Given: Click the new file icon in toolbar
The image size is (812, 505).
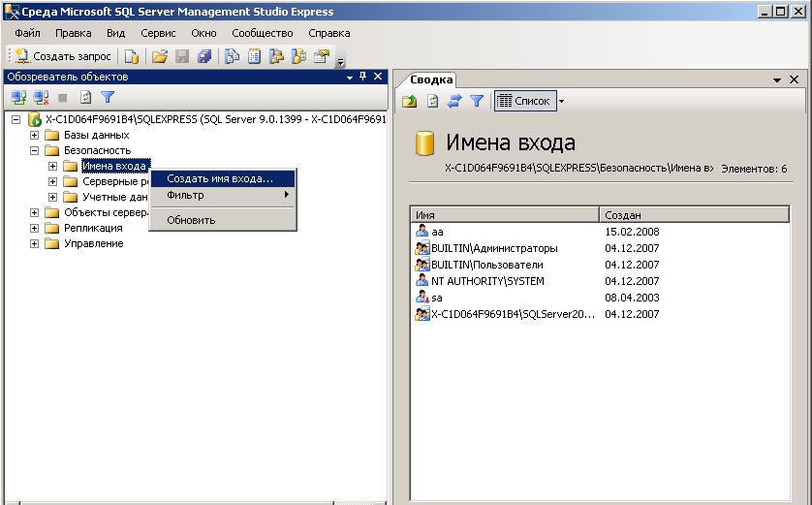Looking at the screenshot, I should tap(132, 56).
